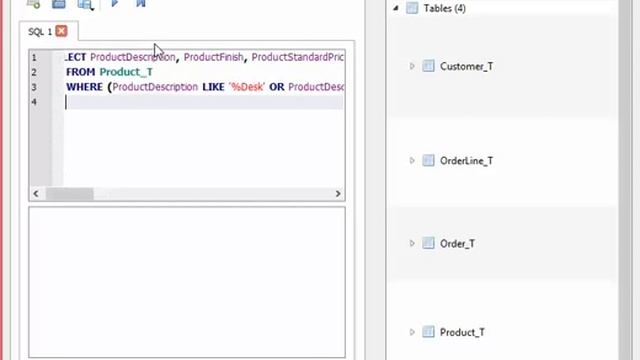Image resolution: width=640 pixels, height=360 pixels.
Task: Click the editor scrollbar right arrow
Action: [338, 193]
